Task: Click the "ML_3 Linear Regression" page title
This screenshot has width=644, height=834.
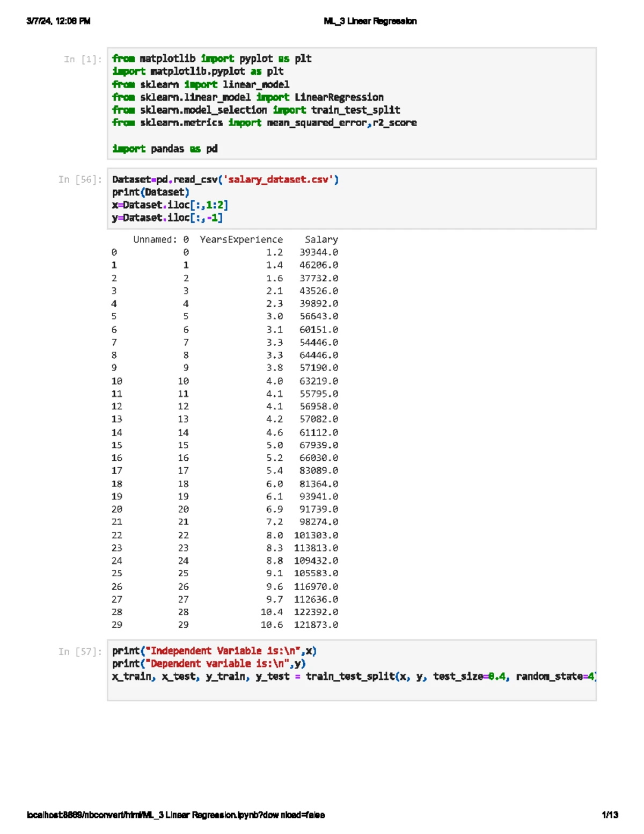Action: click(x=370, y=21)
